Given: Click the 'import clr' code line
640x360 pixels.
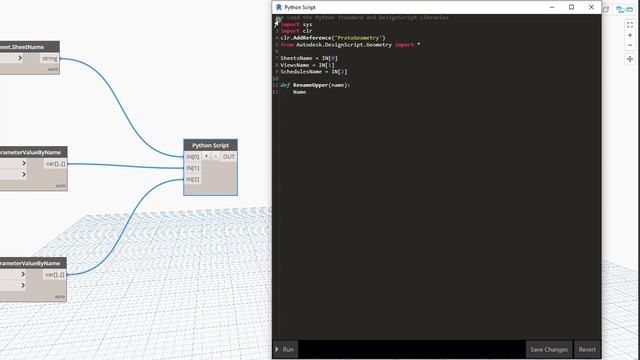Looking at the screenshot, I should coord(296,31).
